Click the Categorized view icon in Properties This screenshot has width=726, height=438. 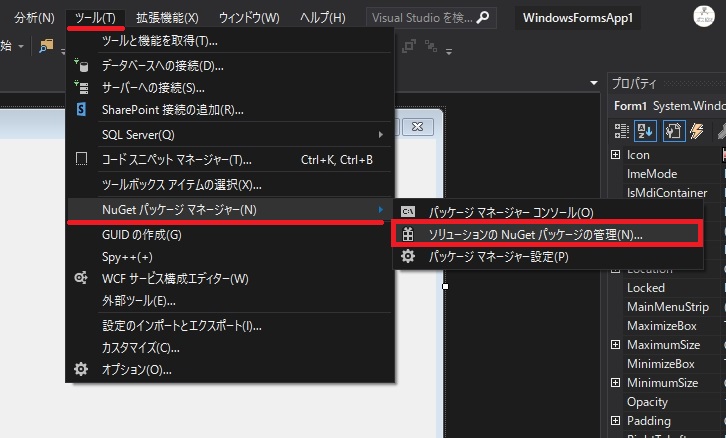coord(621,131)
